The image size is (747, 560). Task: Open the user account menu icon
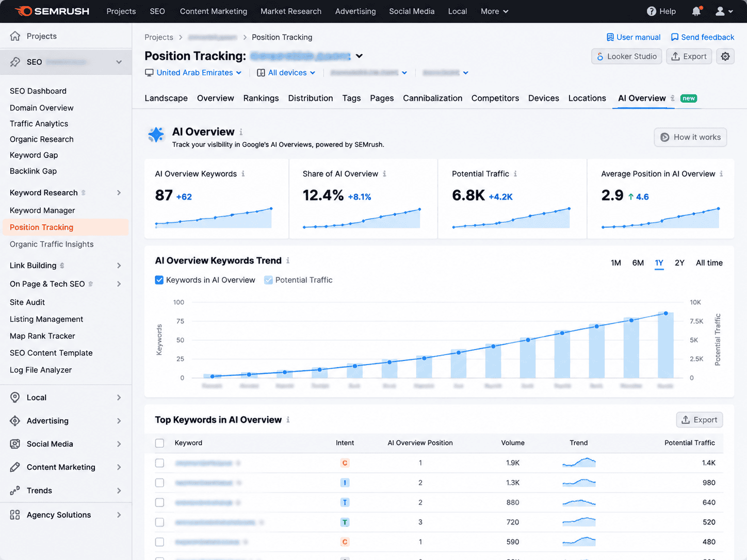pos(724,11)
